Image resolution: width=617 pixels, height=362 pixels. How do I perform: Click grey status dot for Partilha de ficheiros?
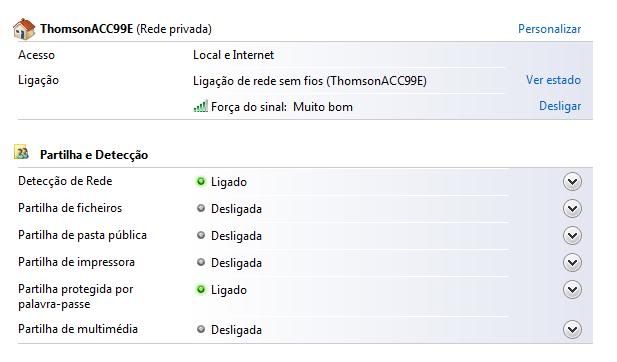point(201,208)
